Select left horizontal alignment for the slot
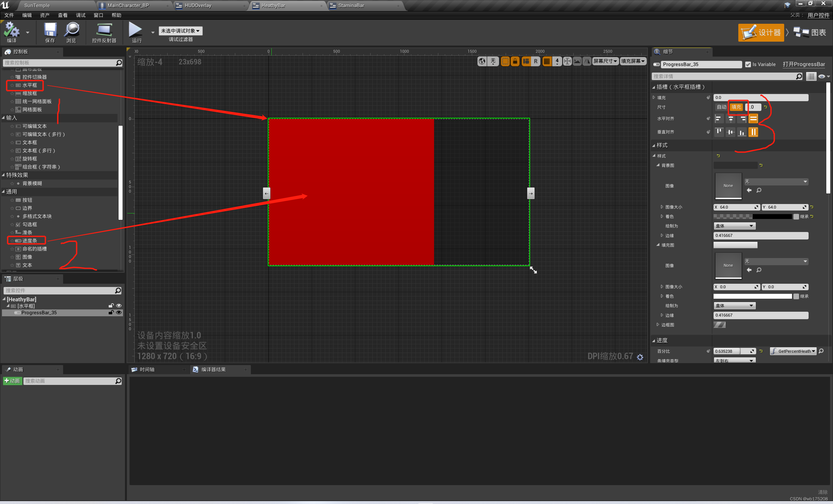 718,119
